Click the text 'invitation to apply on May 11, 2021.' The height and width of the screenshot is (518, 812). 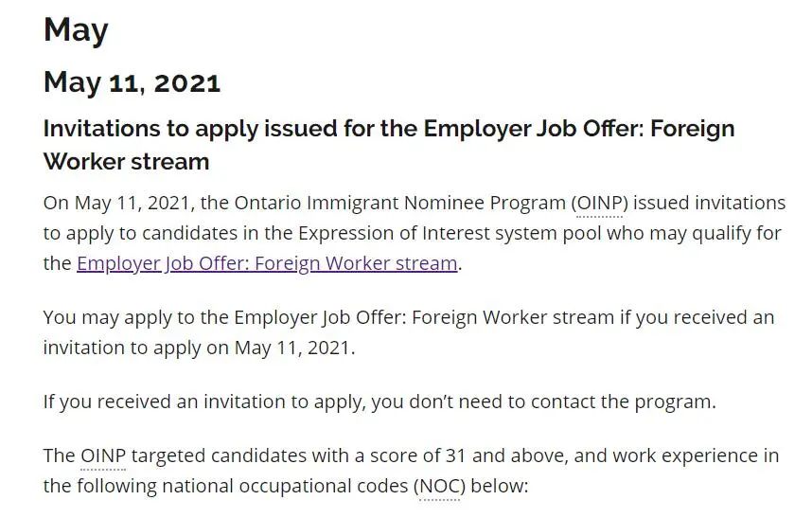[x=199, y=348]
